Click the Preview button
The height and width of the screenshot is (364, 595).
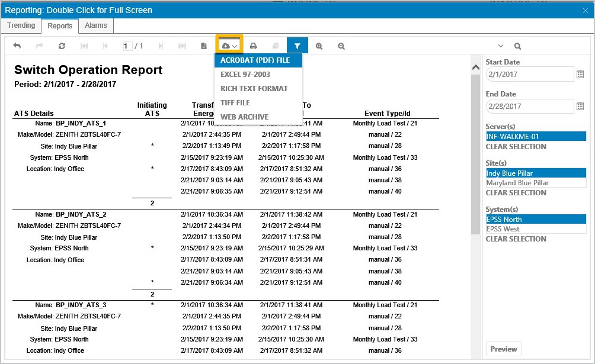(504, 349)
